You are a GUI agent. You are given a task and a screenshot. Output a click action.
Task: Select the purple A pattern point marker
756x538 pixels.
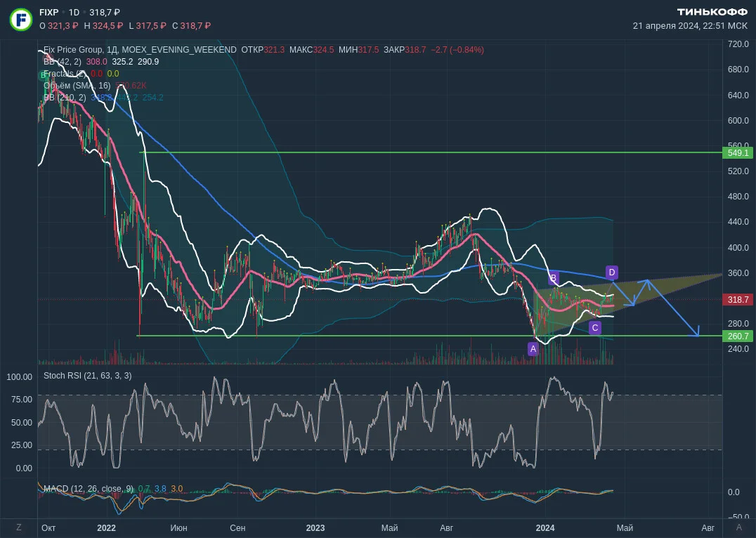533,348
